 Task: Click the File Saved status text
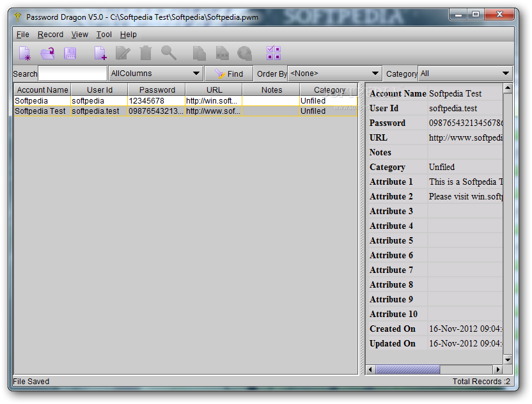pos(31,382)
